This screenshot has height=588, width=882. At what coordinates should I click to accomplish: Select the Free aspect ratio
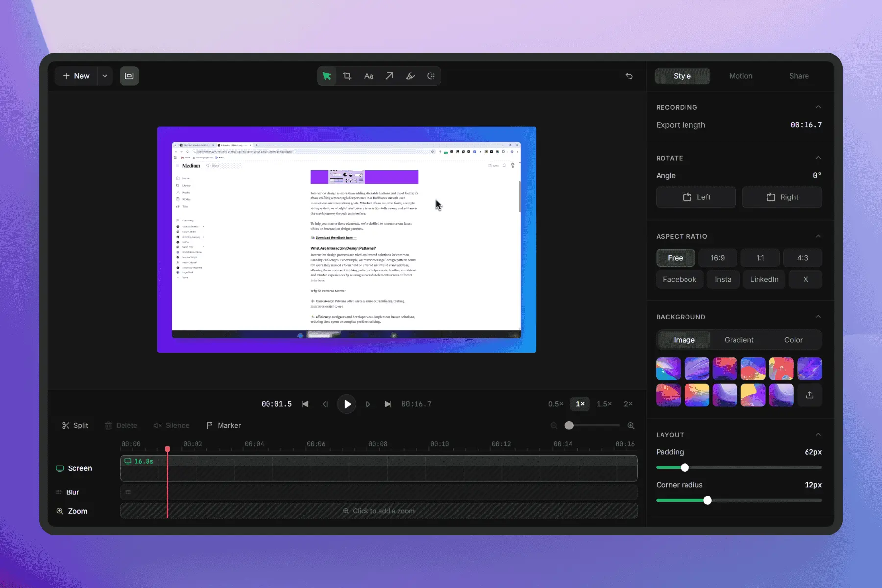675,258
